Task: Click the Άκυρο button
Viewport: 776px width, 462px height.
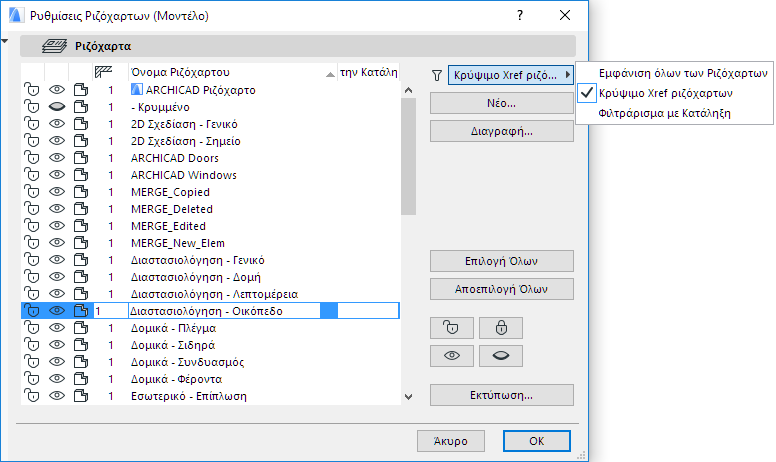Action: (450, 441)
